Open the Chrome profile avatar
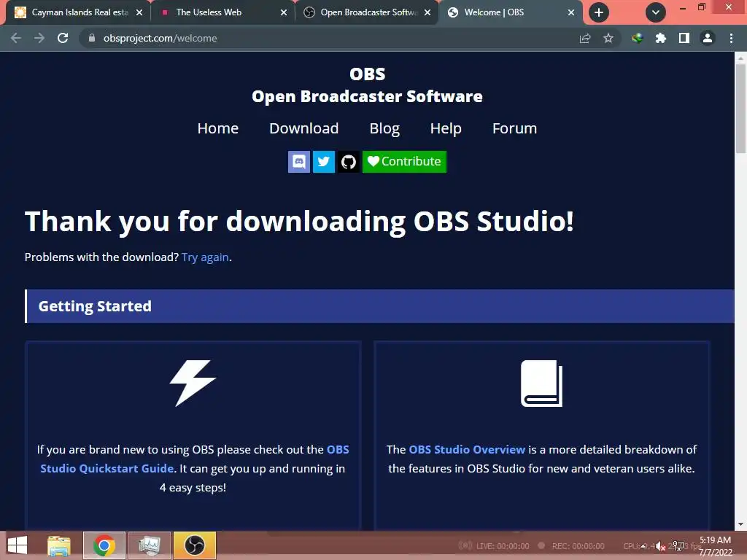This screenshot has width=747, height=560. (x=708, y=38)
